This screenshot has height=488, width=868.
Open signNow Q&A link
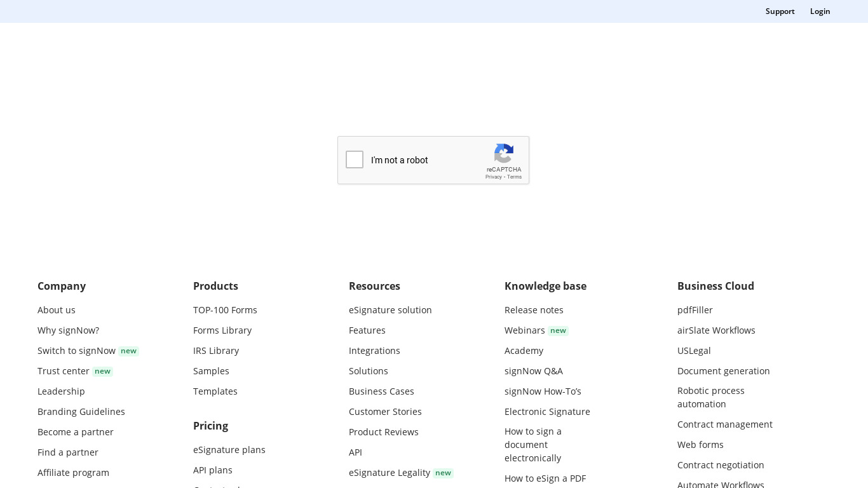[x=534, y=371]
